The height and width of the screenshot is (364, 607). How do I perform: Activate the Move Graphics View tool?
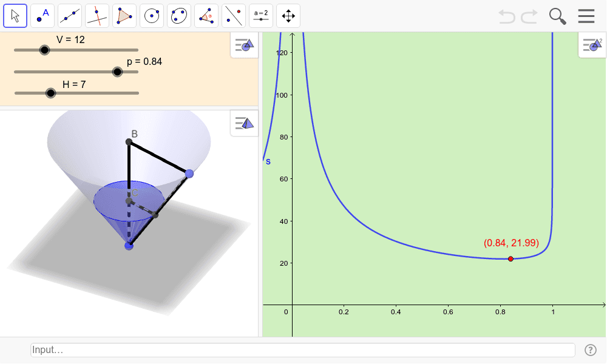[x=288, y=16]
